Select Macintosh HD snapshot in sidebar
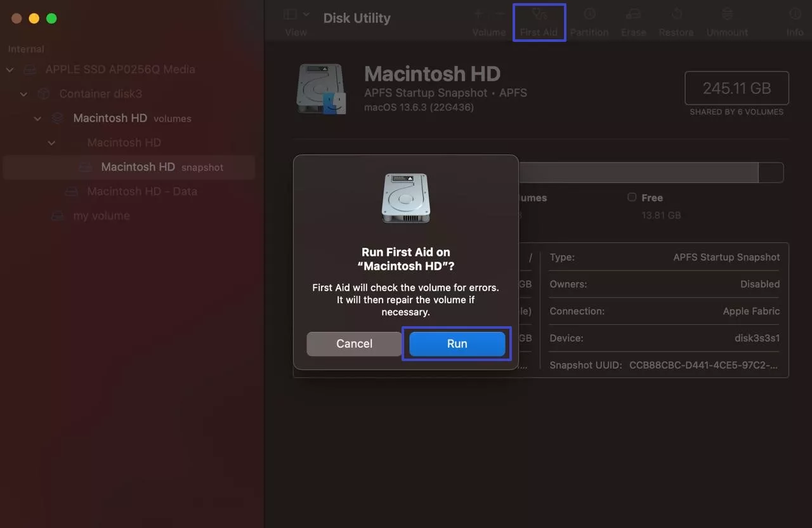The image size is (812, 528). 138,167
